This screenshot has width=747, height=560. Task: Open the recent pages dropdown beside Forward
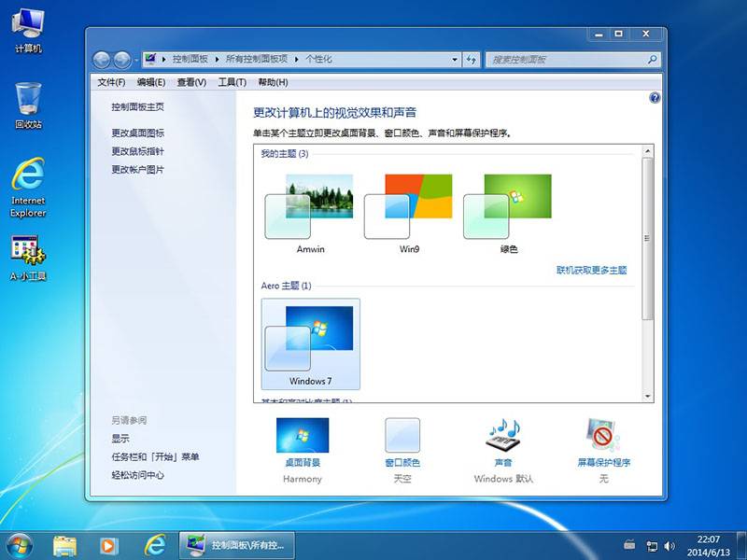[135, 60]
